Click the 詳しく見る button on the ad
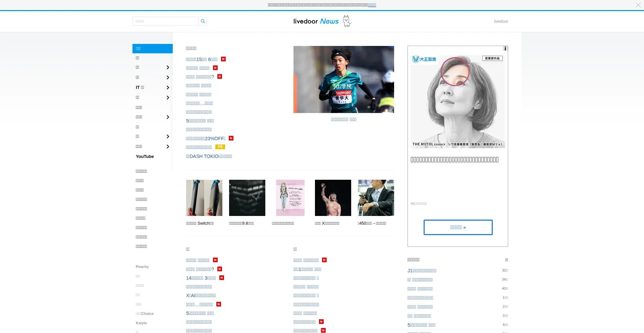 pyautogui.click(x=458, y=227)
